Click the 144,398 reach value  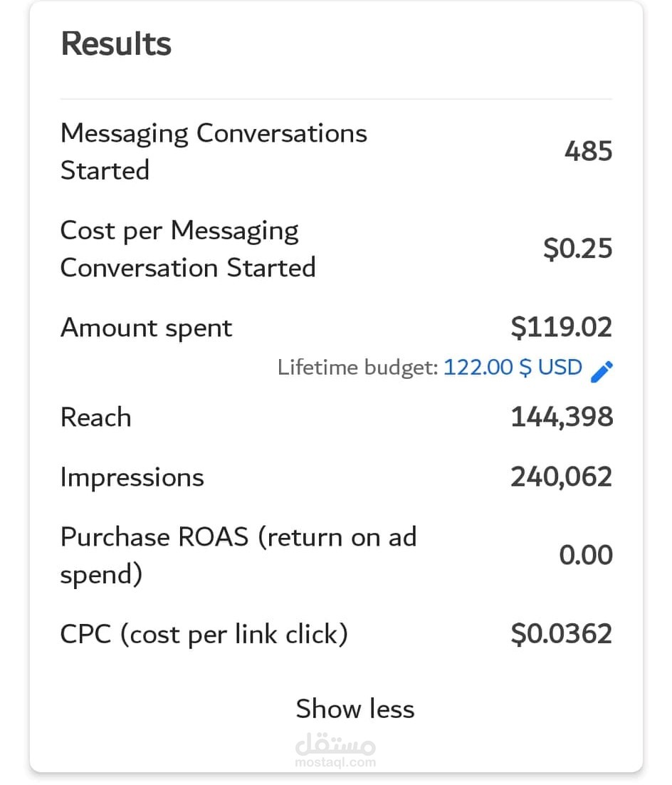pos(562,417)
